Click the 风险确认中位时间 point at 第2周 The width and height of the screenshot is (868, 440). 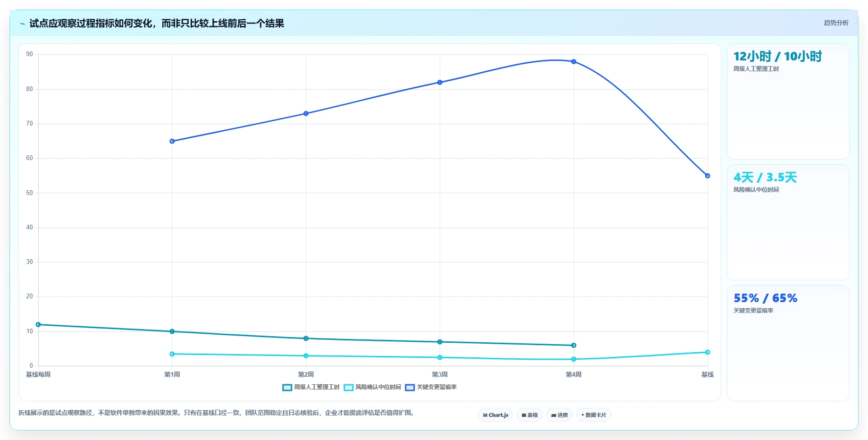pyautogui.click(x=306, y=356)
